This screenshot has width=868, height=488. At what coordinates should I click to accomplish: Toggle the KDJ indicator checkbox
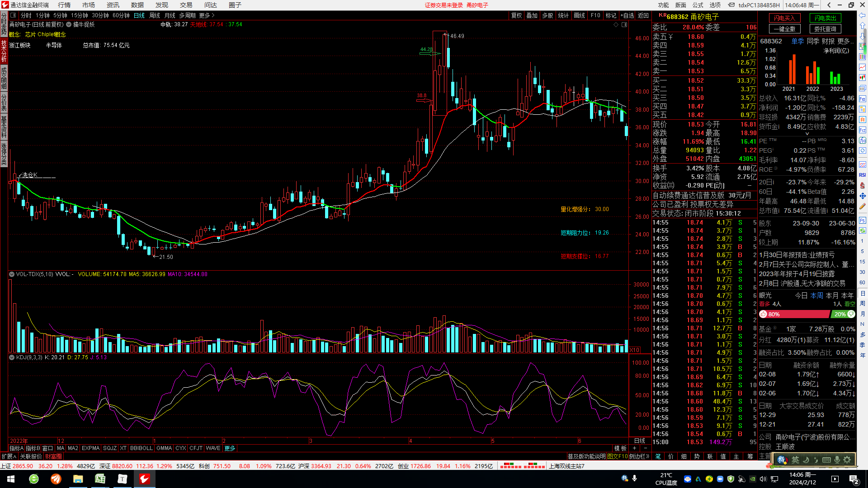click(11, 357)
